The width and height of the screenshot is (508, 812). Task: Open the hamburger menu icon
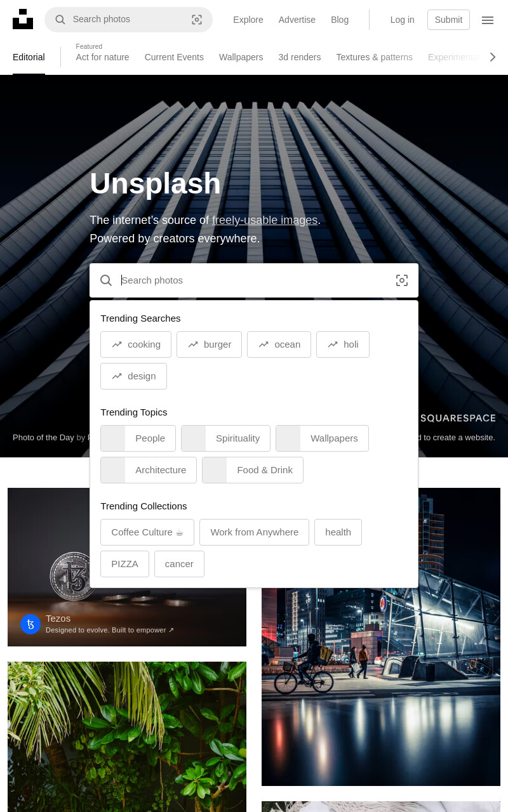point(488,20)
